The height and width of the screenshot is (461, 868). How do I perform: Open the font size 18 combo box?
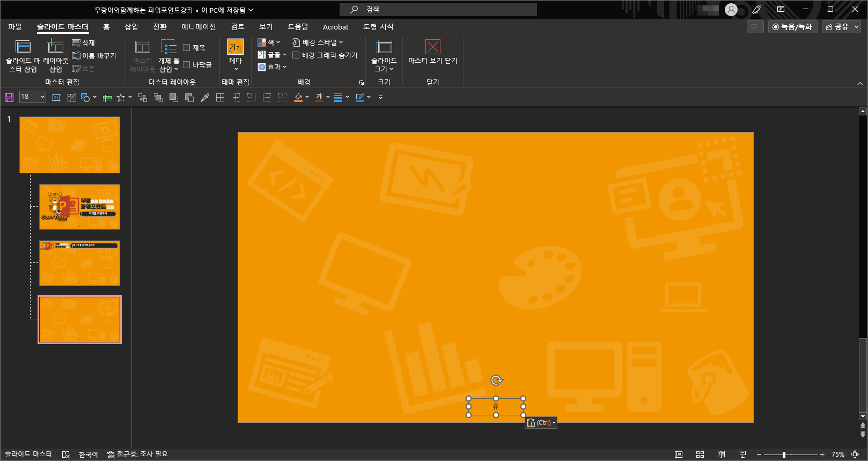click(33, 97)
